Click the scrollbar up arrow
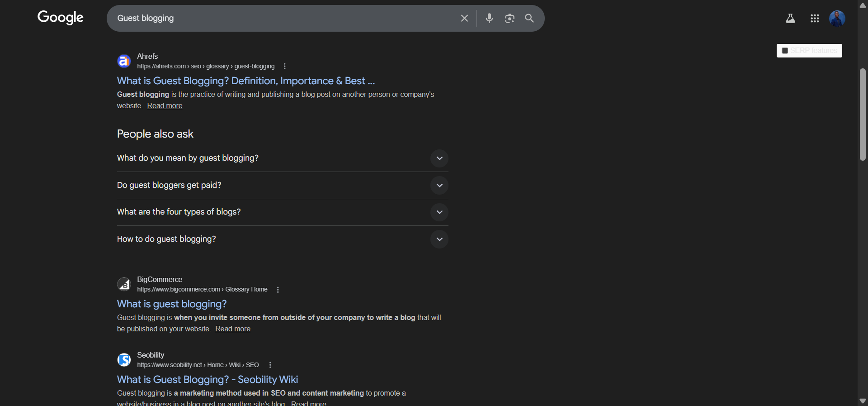The image size is (868, 406). (x=863, y=5)
